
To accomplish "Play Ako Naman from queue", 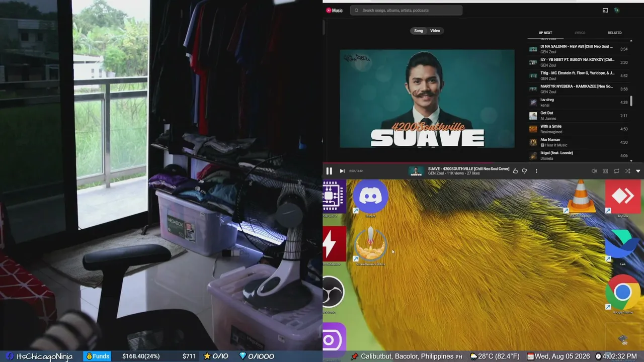I will tap(579, 142).
